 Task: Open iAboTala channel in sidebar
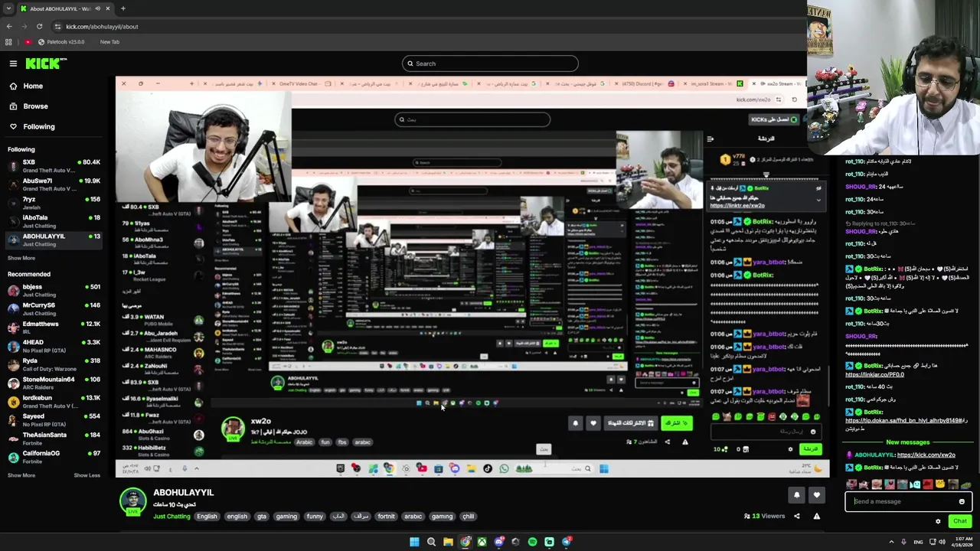tap(54, 221)
